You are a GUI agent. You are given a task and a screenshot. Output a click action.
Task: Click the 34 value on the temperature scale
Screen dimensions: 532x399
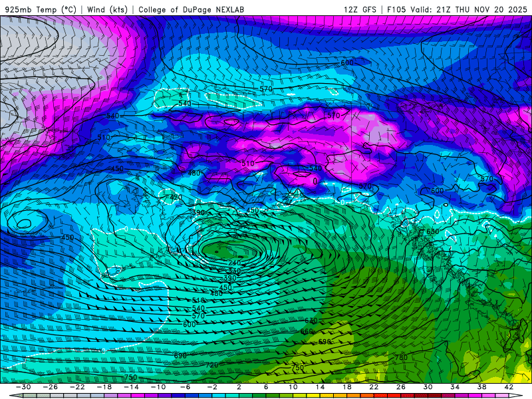pyautogui.click(x=455, y=387)
